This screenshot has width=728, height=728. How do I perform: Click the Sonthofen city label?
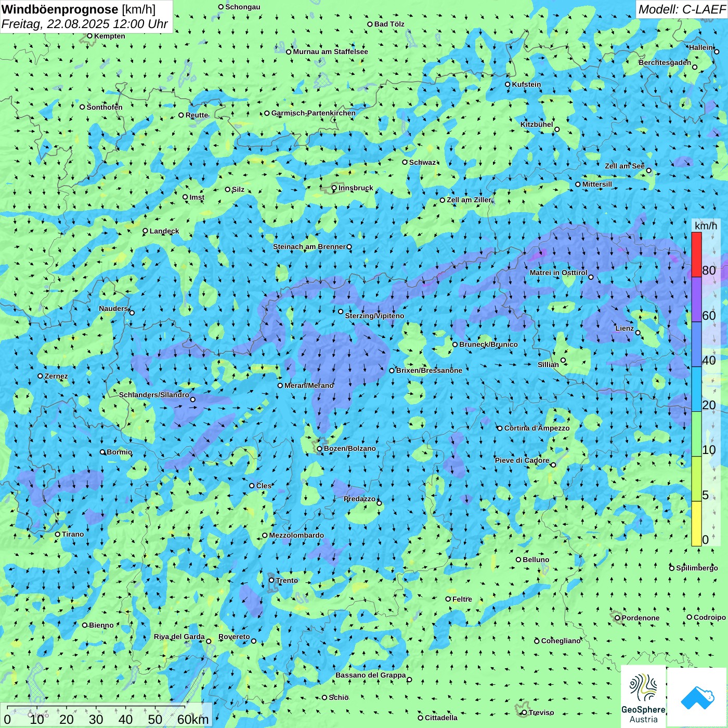(105, 107)
